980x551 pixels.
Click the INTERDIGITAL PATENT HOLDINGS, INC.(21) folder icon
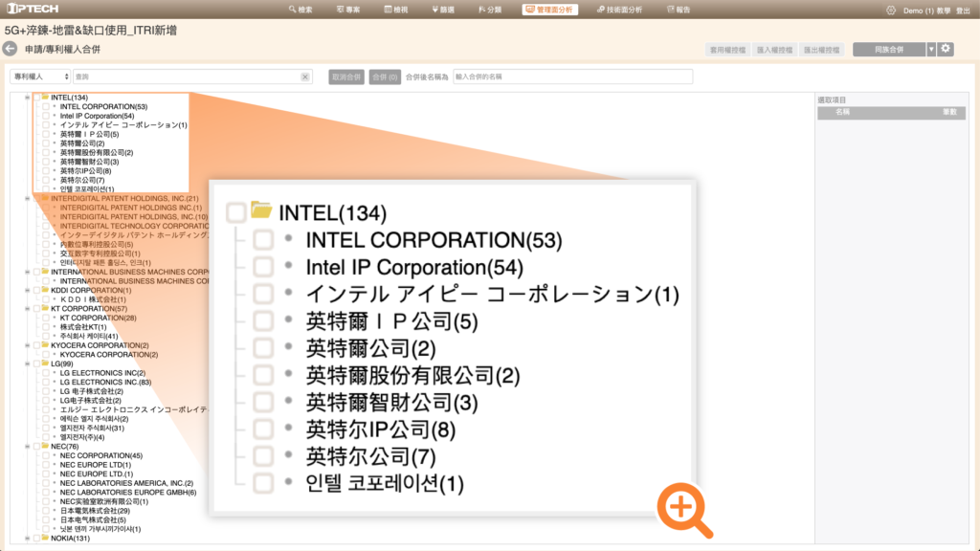(45, 198)
